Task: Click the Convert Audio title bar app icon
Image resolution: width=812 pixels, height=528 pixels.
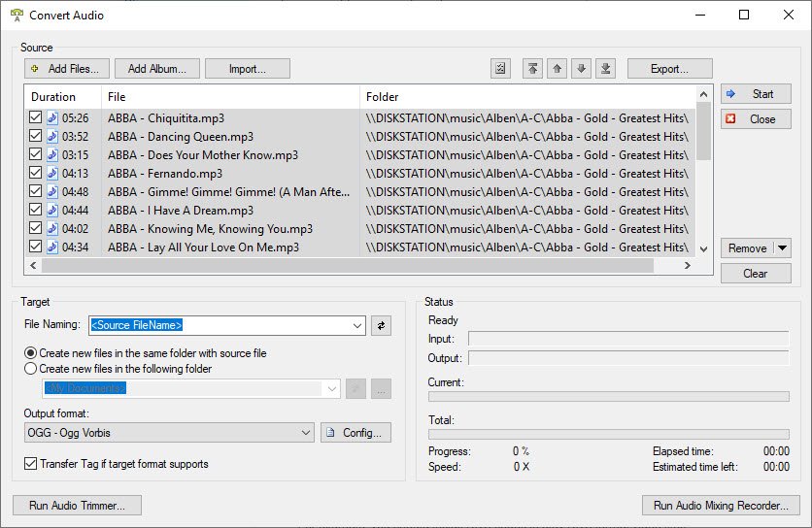Action: 16,15
